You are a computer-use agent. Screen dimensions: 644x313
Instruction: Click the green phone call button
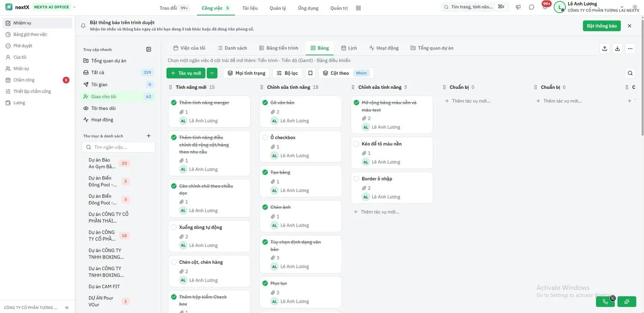pyautogui.click(x=605, y=301)
